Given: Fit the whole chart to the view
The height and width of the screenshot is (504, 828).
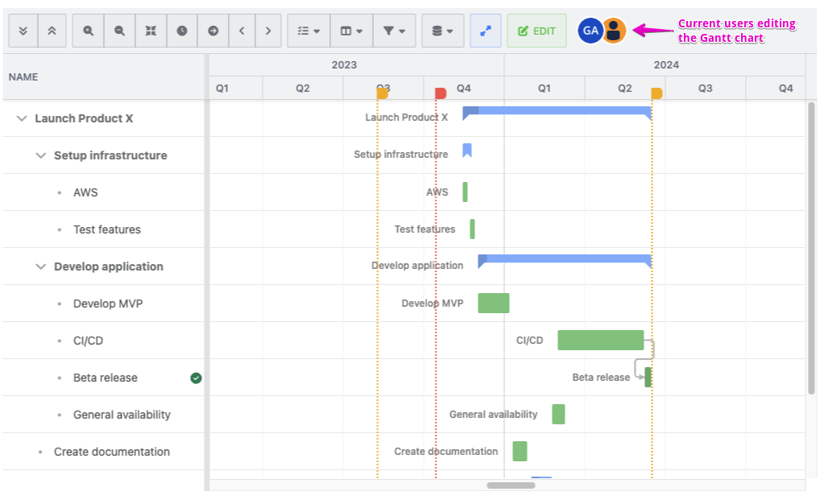Looking at the screenshot, I should (x=151, y=31).
